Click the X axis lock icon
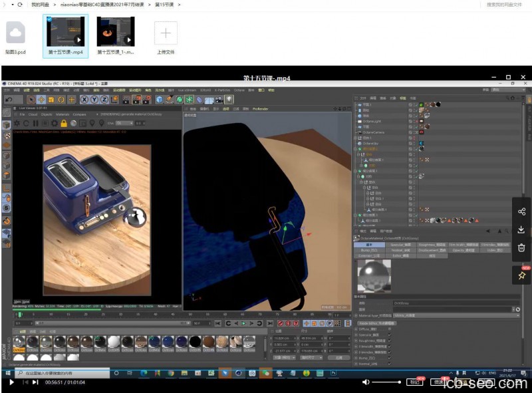 coord(84,100)
